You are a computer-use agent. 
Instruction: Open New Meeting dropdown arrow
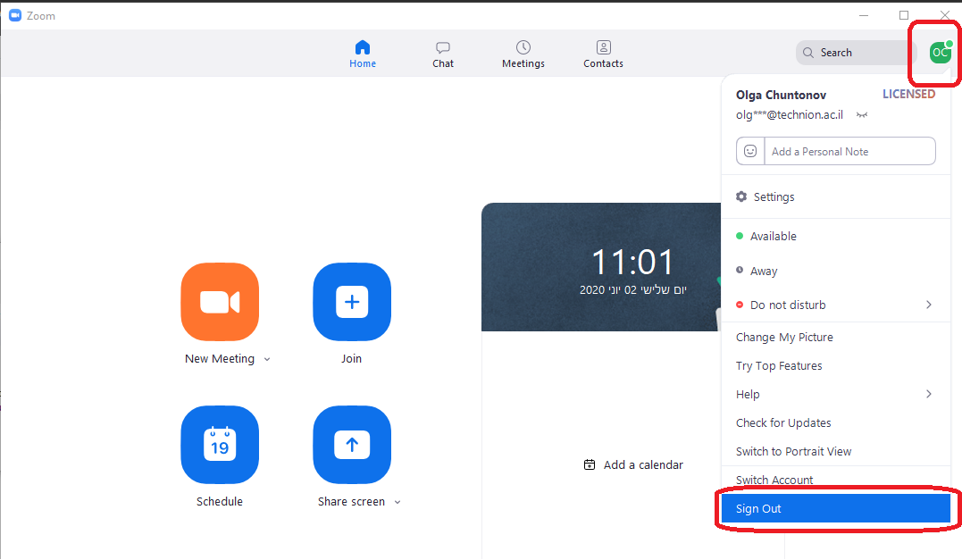pyautogui.click(x=267, y=359)
